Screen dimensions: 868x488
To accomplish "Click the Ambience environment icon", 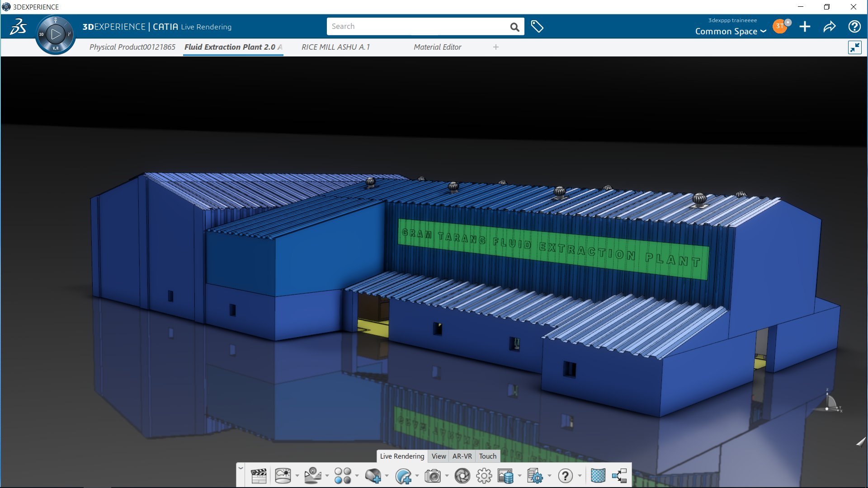I will [x=283, y=476].
